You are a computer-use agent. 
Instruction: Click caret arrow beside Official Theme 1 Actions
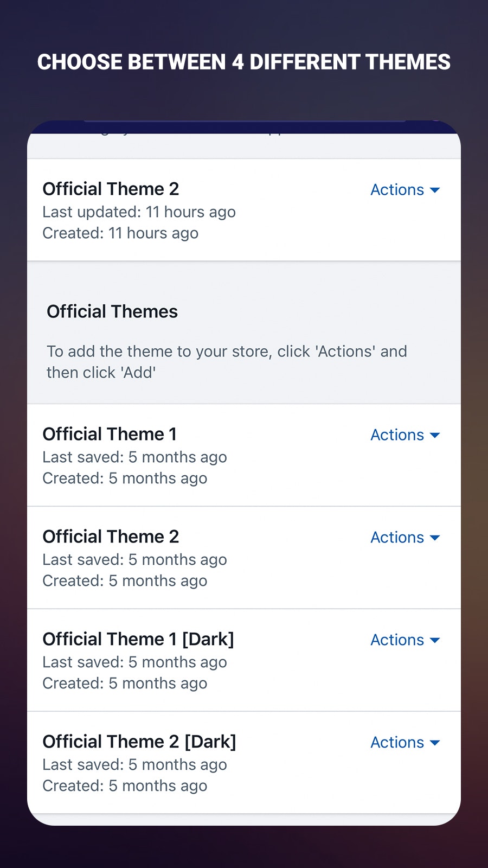(x=435, y=436)
